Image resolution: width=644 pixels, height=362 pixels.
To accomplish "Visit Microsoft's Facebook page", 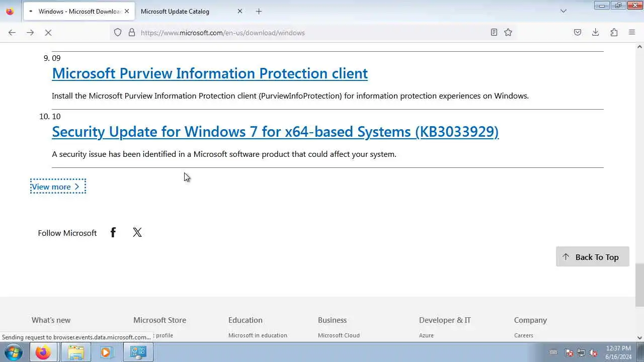I will (113, 232).
